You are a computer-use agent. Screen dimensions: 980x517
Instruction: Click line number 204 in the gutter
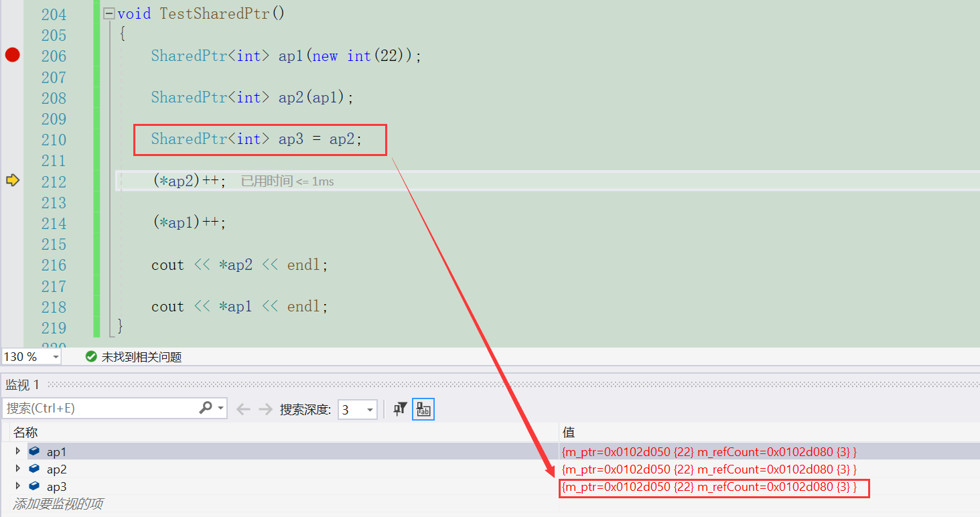[x=54, y=14]
